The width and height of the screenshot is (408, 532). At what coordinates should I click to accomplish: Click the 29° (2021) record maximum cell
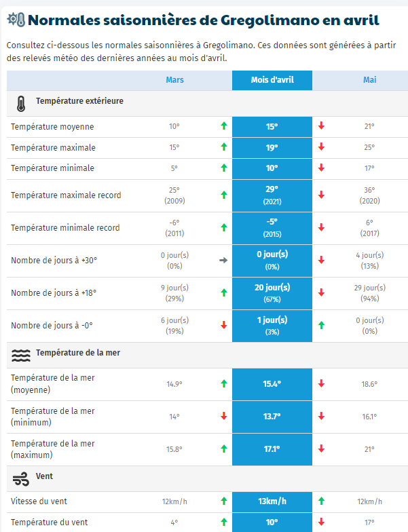[272, 195]
